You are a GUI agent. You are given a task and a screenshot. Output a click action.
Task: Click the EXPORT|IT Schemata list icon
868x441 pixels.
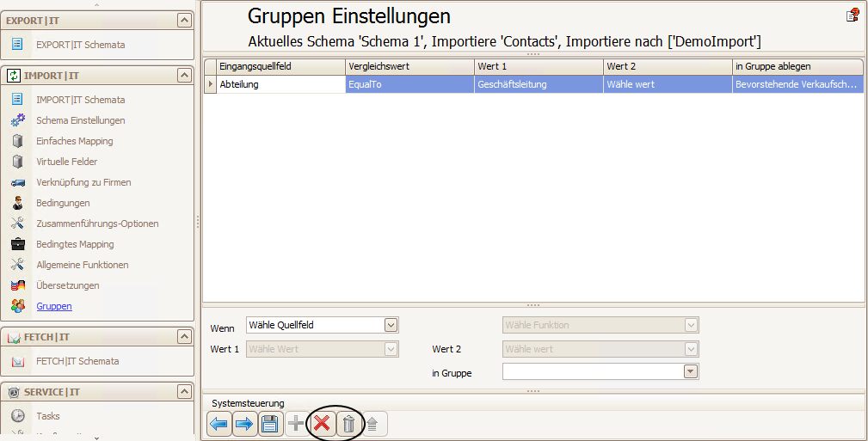[x=17, y=44]
